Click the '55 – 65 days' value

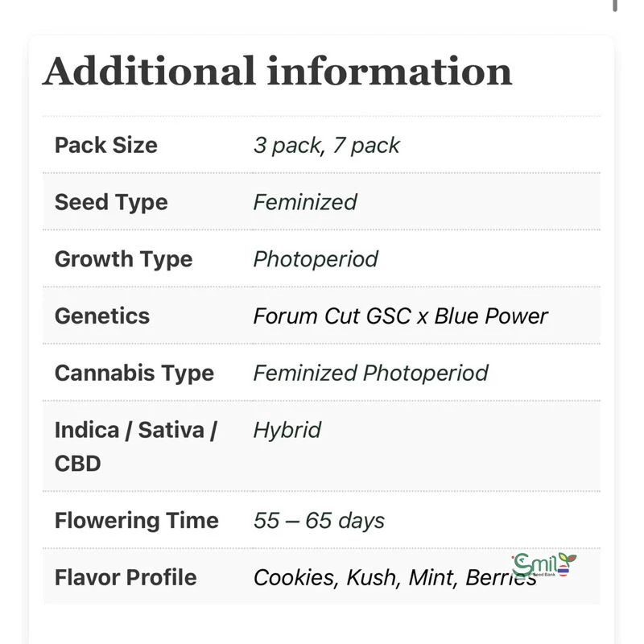[x=319, y=520]
